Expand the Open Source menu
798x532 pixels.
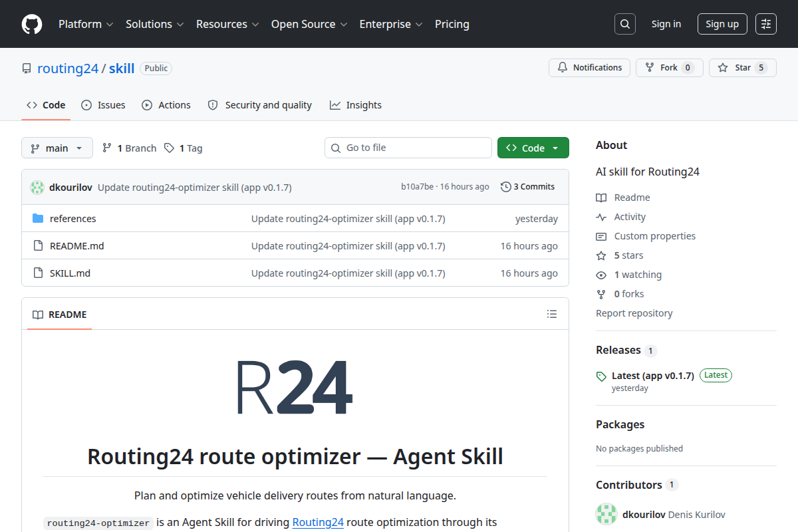(x=309, y=24)
